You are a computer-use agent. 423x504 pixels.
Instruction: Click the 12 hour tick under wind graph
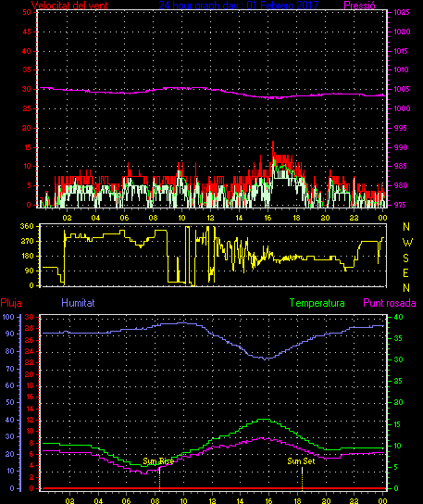point(210,218)
